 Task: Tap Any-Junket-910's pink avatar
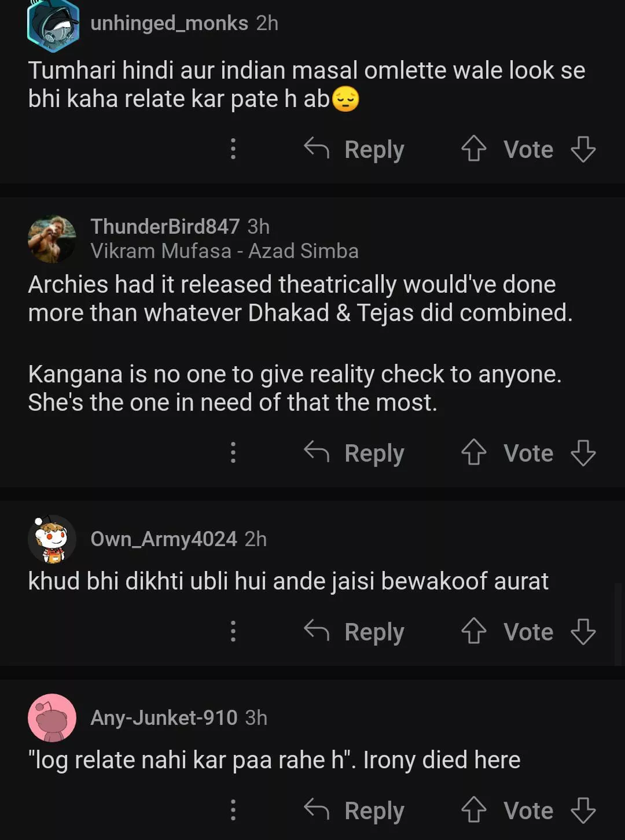[x=52, y=718]
